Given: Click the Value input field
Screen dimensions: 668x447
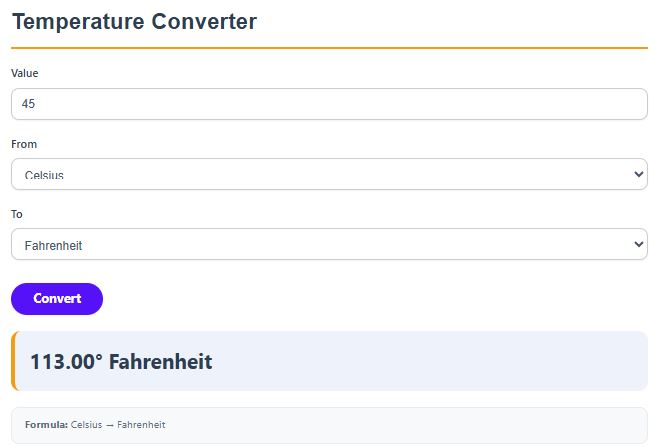Looking at the screenshot, I should [x=329, y=104].
